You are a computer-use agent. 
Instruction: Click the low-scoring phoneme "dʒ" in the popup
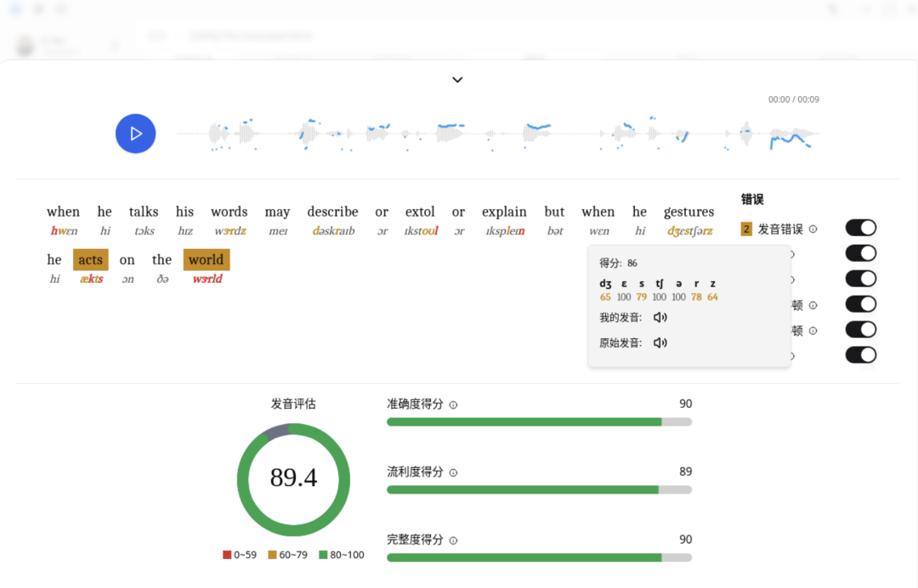(604, 284)
